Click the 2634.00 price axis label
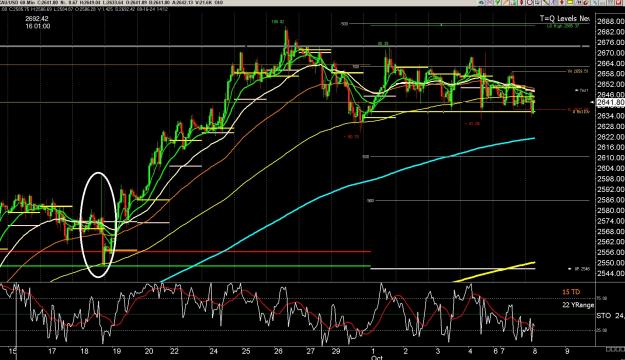The width and height of the screenshot is (625, 360). 611,116
